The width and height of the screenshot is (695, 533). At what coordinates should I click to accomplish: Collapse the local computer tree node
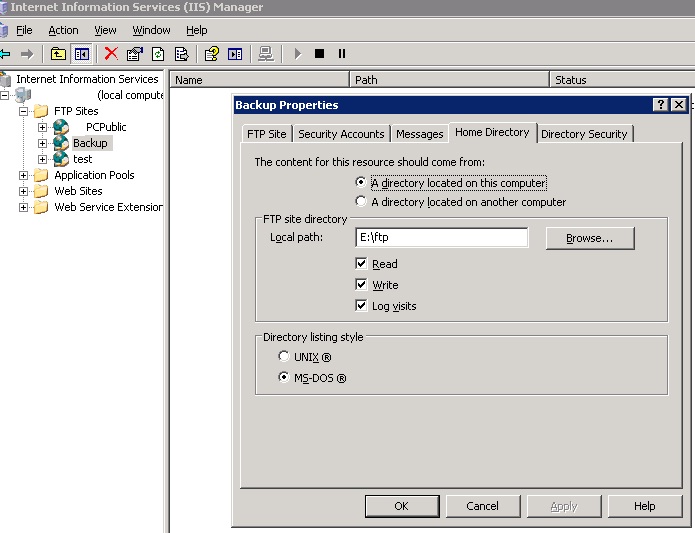(x=4, y=95)
